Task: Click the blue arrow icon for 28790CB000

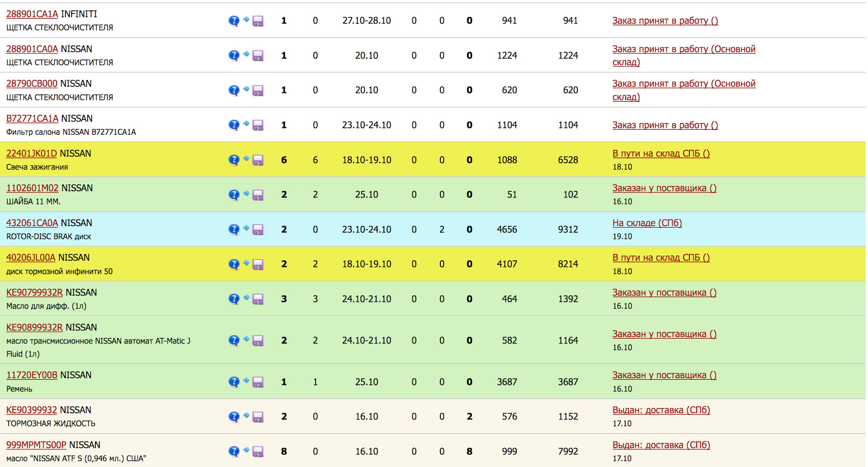Action: [246, 89]
